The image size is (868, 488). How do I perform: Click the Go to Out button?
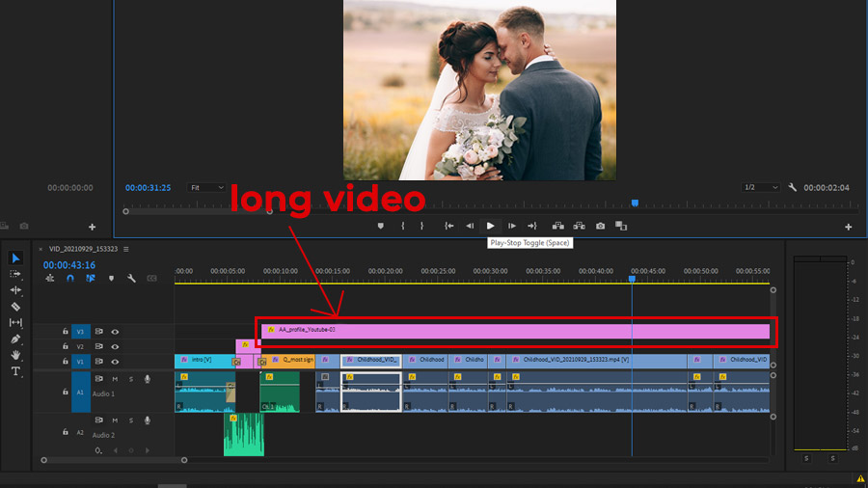[532, 226]
